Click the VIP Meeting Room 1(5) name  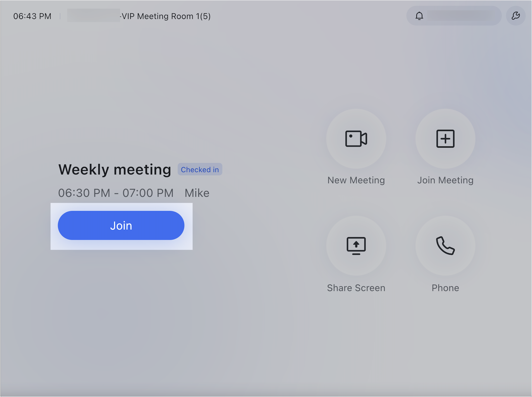tap(166, 16)
